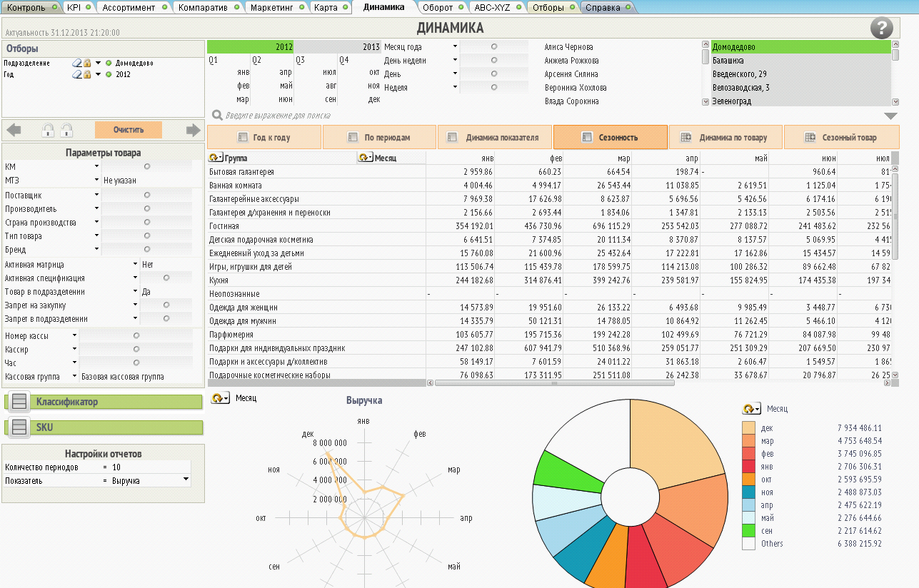Click the Очистить button
The image size is (919, 588).
[129, 130]
